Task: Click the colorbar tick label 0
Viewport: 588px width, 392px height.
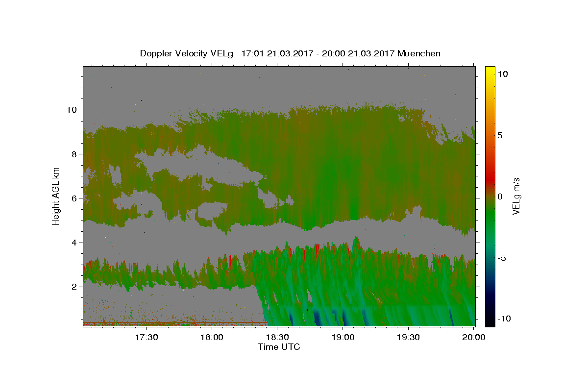Action: click(x=501, y=196)
